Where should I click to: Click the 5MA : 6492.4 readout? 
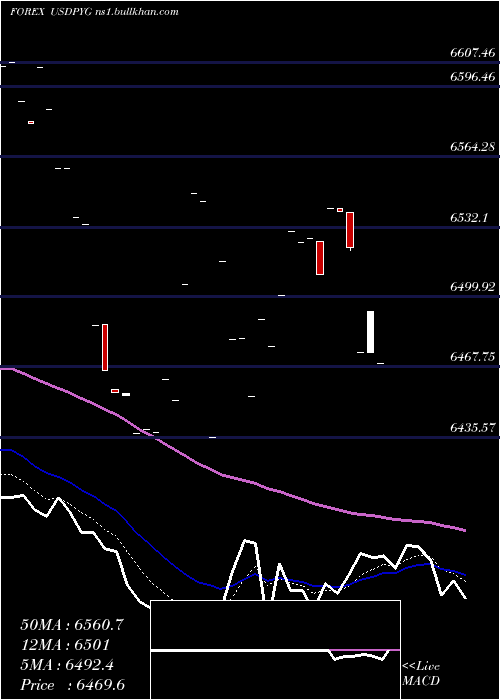(67, 665)
